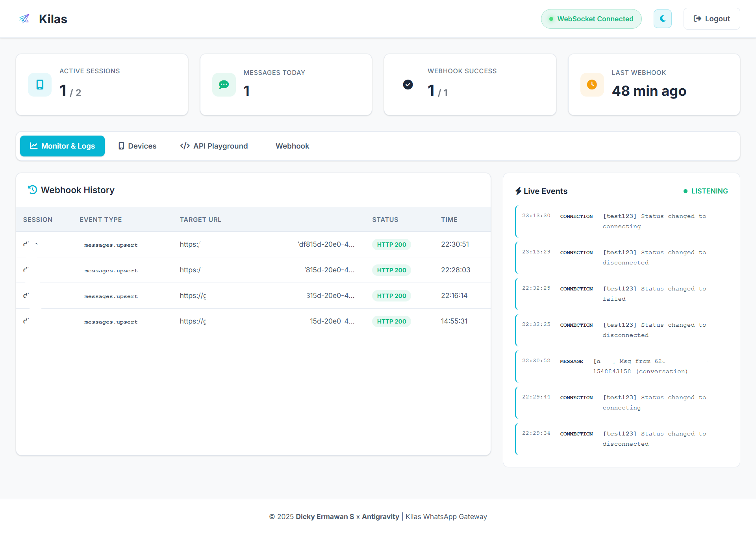The height and width of the screenshot is (534, 756).
Task: Click the 23:13:29 disconnected live event
Action: click(621, 257)
